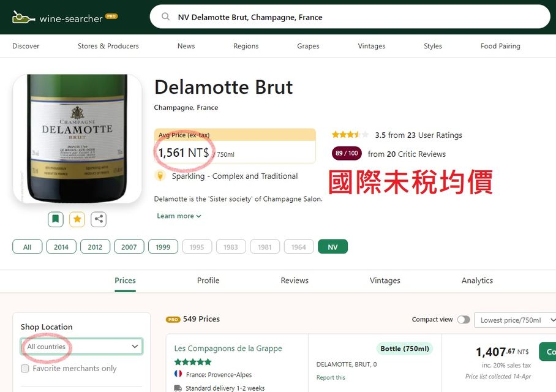Select the 1999 vintage

click(163, 247)
